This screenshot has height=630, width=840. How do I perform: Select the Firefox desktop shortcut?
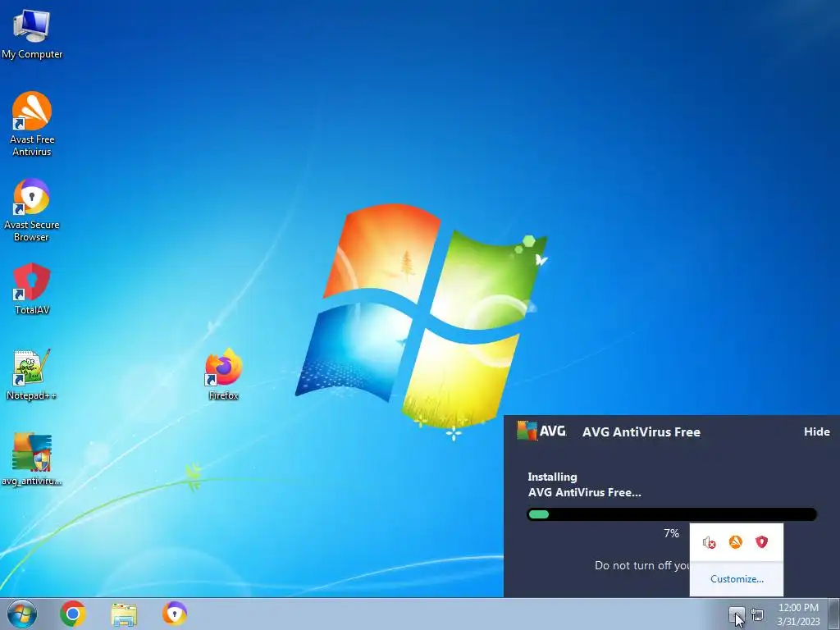pyautogui.click(x=223, y=374)
